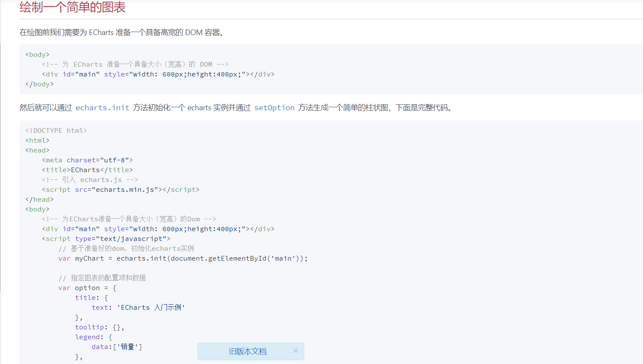Click the <title>ECharts</title> line

(x=87, y=170)
